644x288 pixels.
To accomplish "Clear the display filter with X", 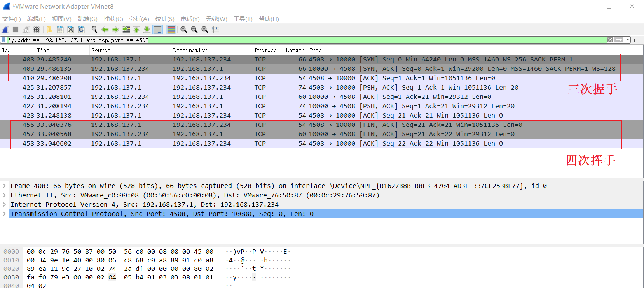I will (x=610, y=40).
